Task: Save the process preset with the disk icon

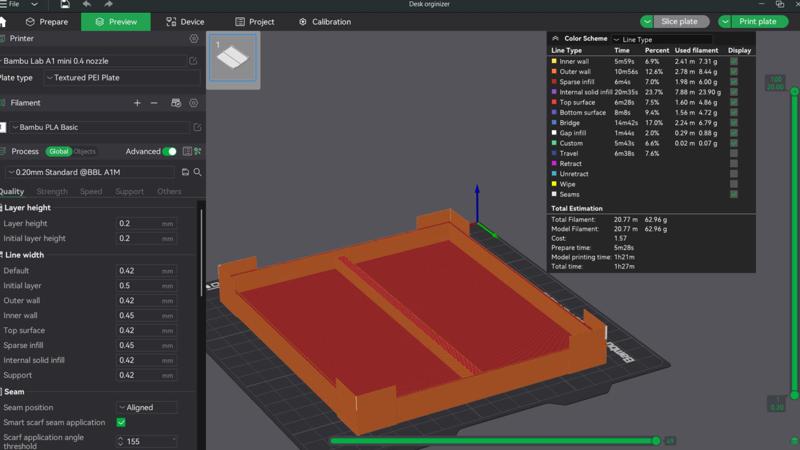Action: [185, 172]
